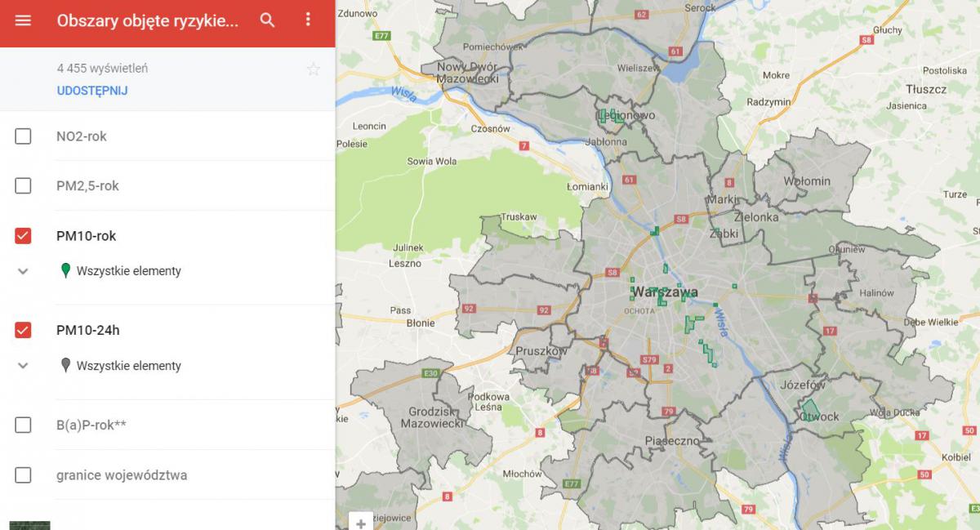Click the Okuniew label on the map
Screen dimensions: 980x530
[846, 249]
